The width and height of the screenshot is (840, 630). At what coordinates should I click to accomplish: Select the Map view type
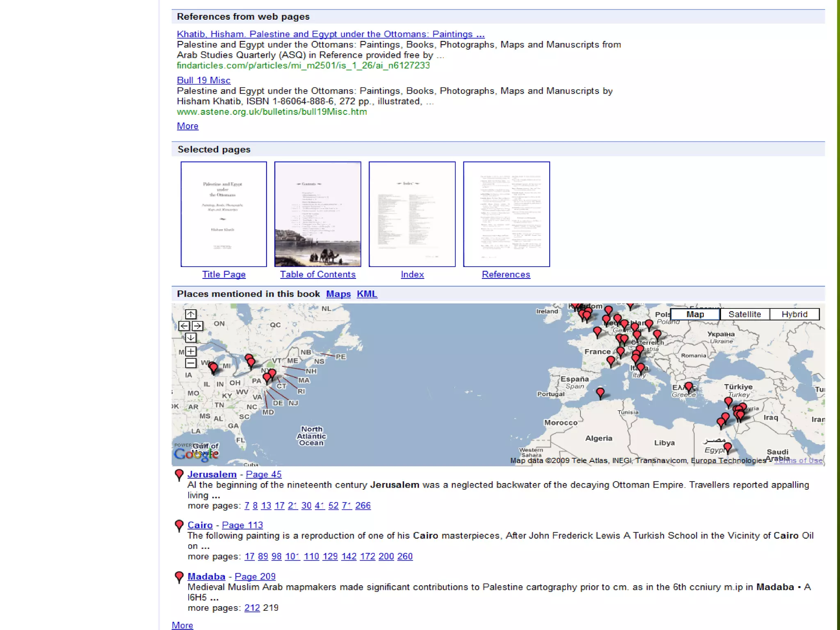click(695, 314)
